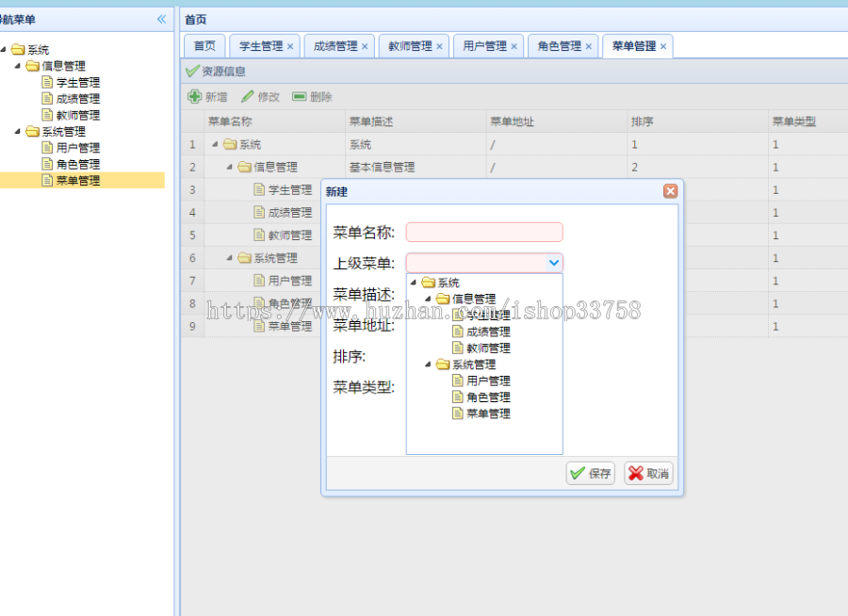Click the 保存 save button
The height and width of the screenshot is (616, 848).
coord(591,473)
